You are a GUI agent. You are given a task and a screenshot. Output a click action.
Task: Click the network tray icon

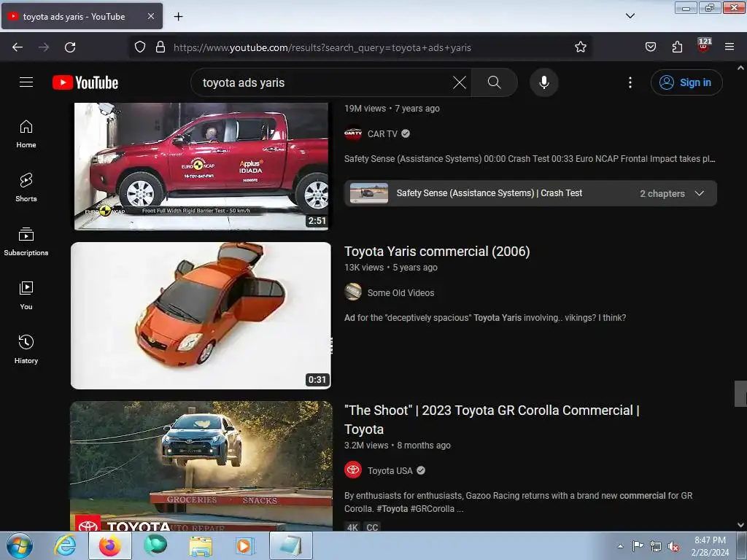[656, 546]
